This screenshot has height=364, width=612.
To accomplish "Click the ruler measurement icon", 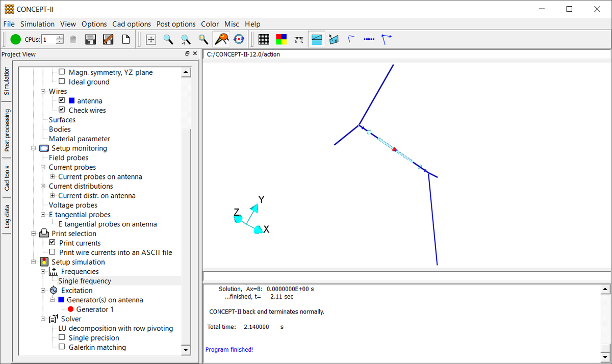I will pos(299,39).
